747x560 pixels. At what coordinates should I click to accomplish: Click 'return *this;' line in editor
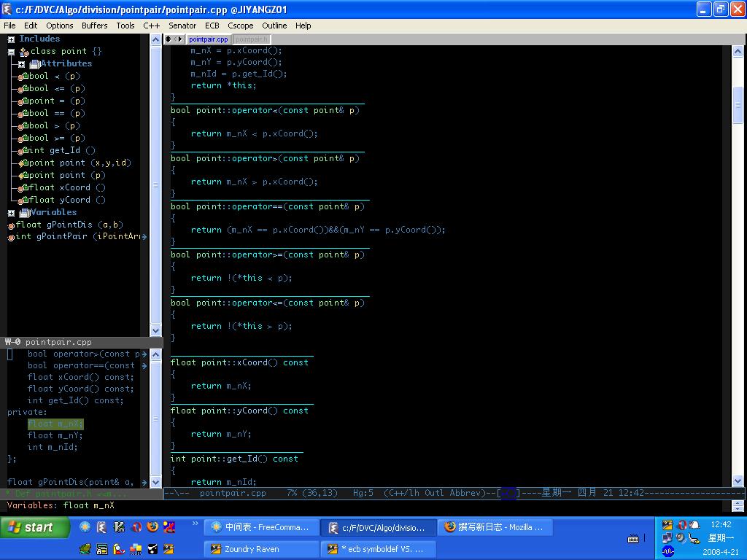click(x=223, y=86)
